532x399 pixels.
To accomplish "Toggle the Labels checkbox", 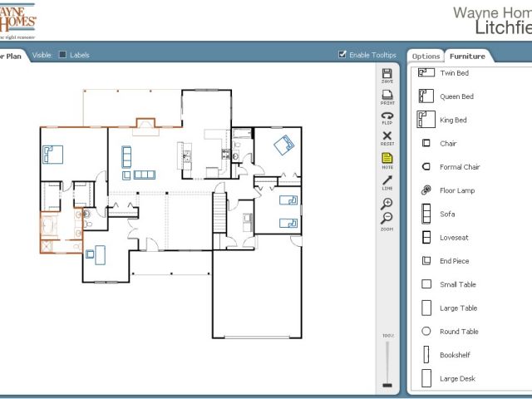I will click(x=62, y=55).
